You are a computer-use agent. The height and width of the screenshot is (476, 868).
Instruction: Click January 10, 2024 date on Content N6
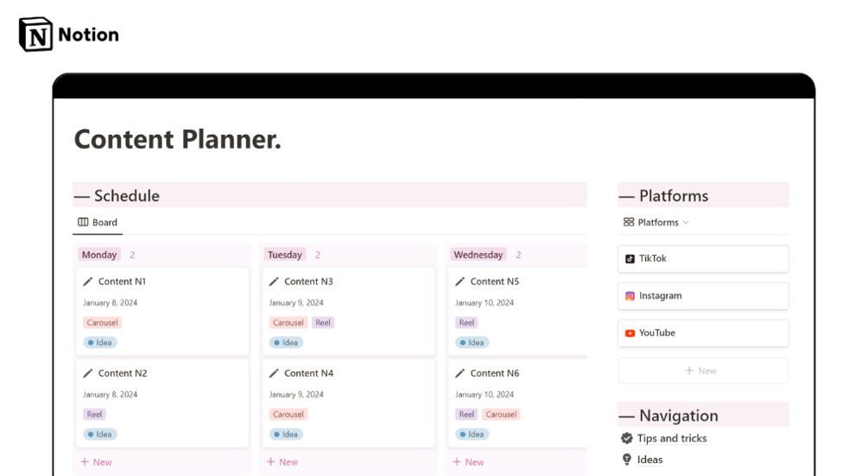tap(485, 395)
